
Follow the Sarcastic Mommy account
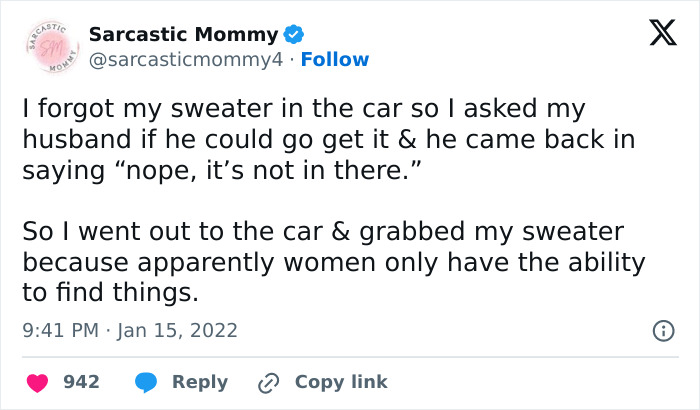tap(335, 60)
